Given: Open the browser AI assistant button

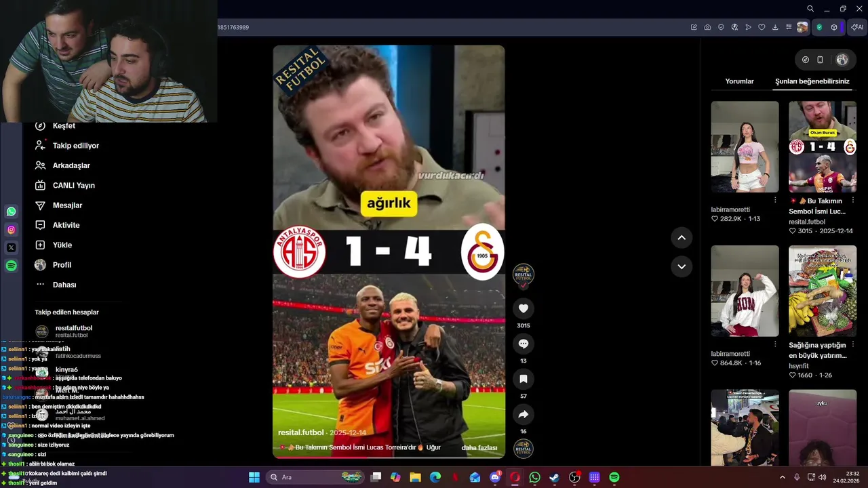Looking at the screenshot, I should (x=857, y=27).
